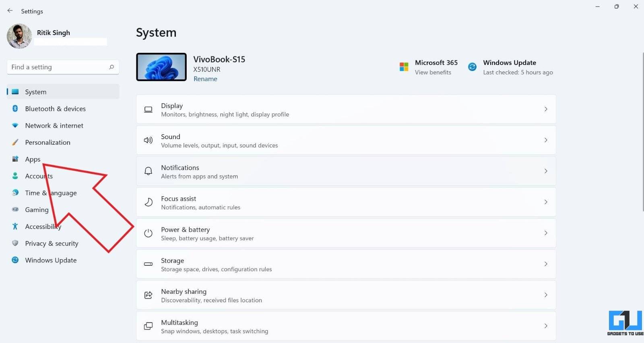Open the Bluetooth & devices icon

click(x=15, y=108)
